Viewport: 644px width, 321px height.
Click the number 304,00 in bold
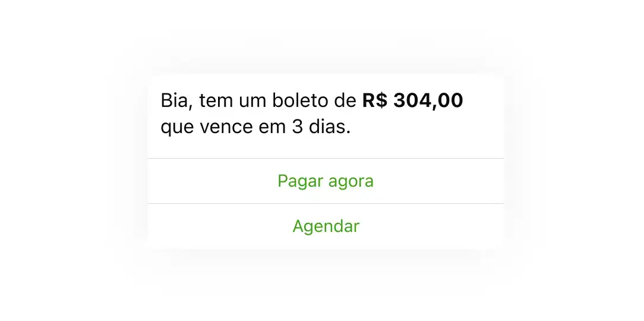coord(428,101)
